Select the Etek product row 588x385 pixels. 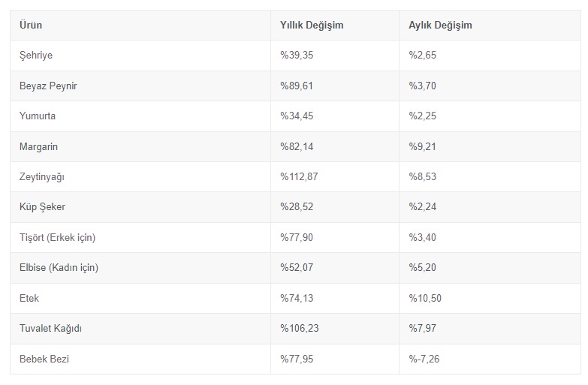point(295,299)
